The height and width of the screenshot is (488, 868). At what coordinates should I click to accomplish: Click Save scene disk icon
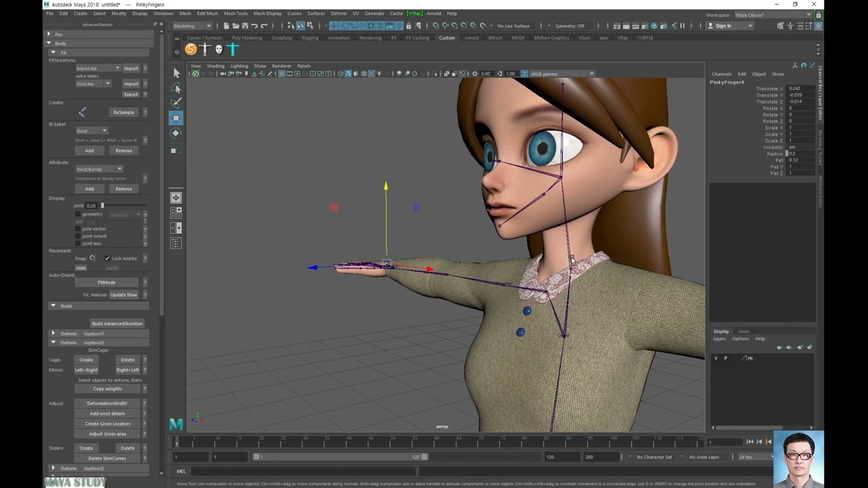(x=245, y=26)
